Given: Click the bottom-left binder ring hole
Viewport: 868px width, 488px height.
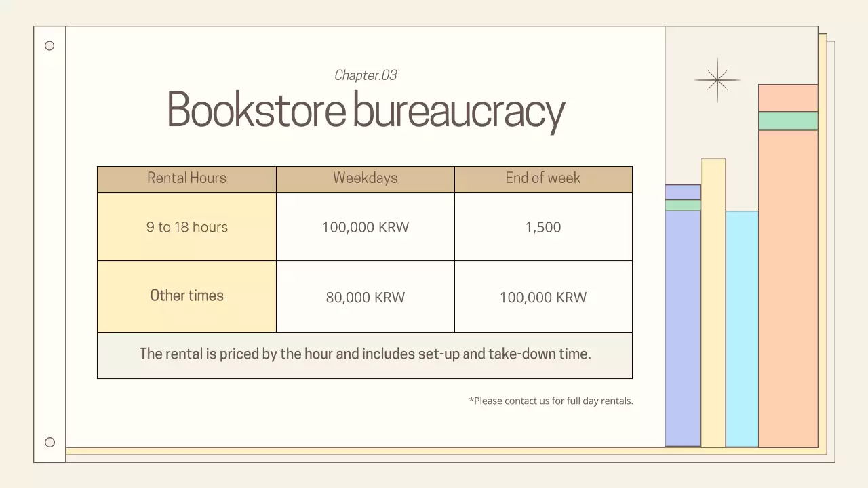Looking at the screenshot, I should pos(50,442).
